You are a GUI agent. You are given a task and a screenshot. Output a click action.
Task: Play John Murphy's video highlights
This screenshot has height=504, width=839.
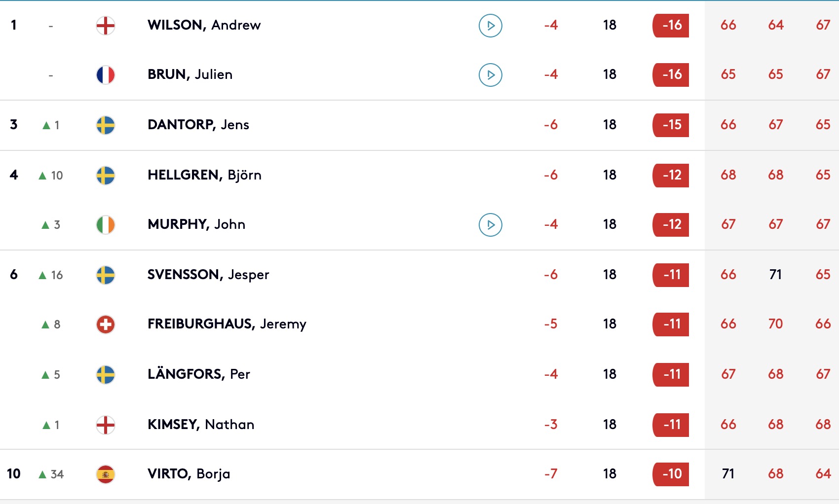pyautogui.click(x=490, y=225)
